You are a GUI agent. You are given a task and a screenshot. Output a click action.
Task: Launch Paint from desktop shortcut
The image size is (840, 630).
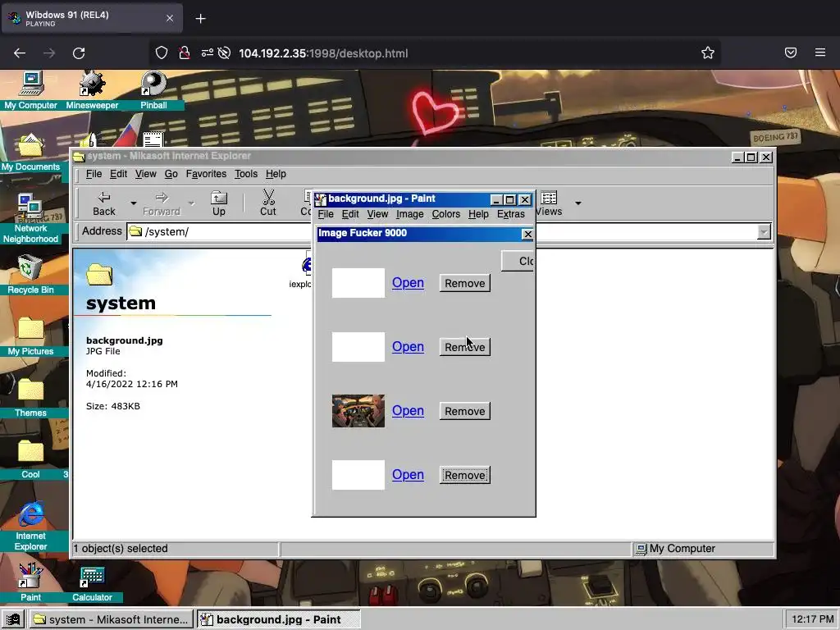click(x=30, y=582)
